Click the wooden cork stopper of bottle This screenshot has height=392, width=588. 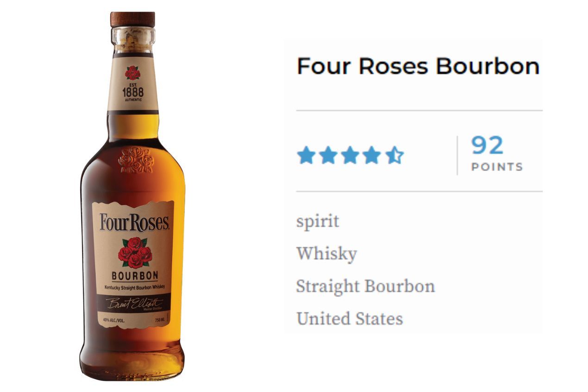pos(132,19)
